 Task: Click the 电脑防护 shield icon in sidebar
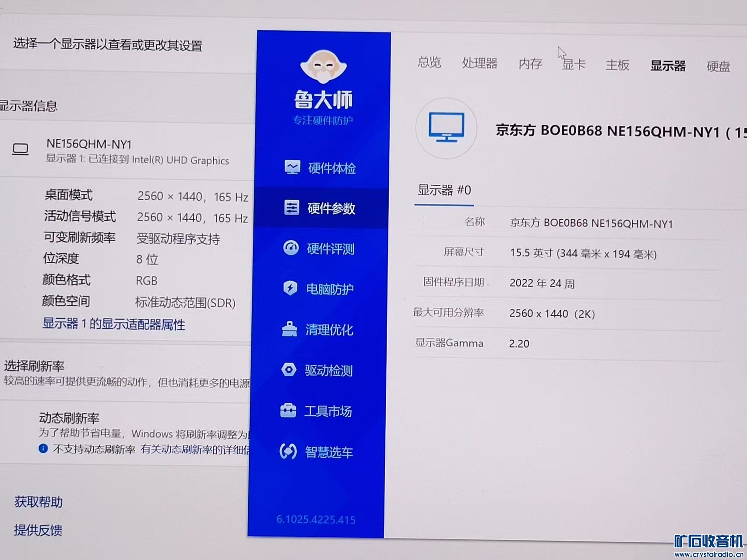click(290, 288)
